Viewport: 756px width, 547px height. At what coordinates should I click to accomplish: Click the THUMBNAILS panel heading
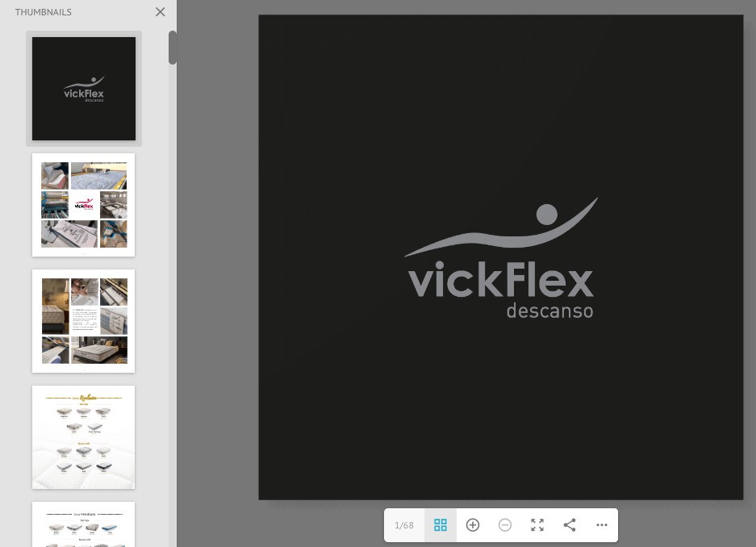[x=44, y=12]
